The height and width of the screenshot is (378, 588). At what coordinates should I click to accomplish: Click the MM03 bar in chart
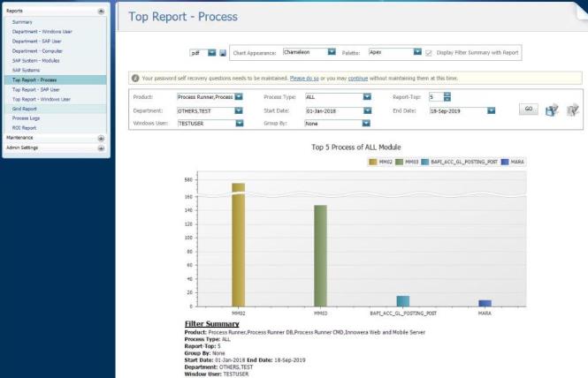[x=321, y=256]
